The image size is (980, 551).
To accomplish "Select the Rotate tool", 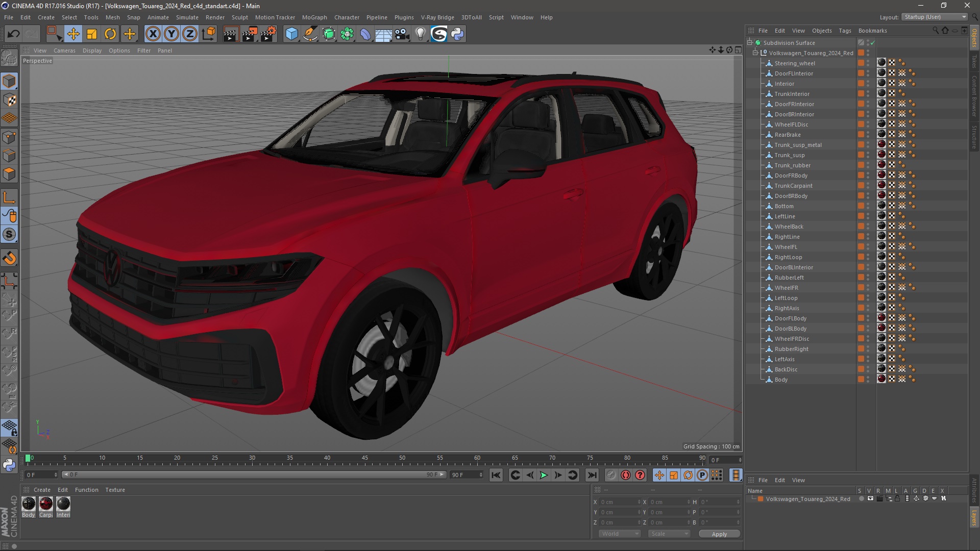I will tap(110, 34).
